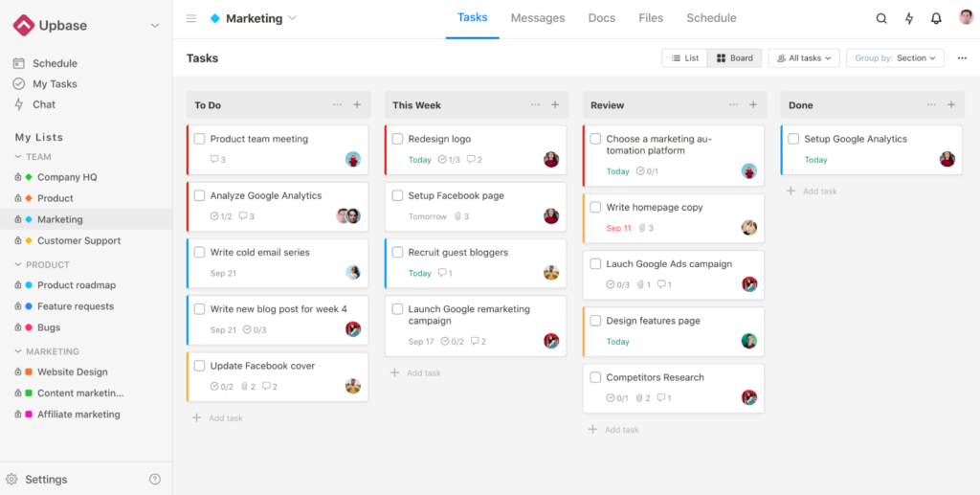
Task: Open To Do column options dots
Action: point(338,105)
